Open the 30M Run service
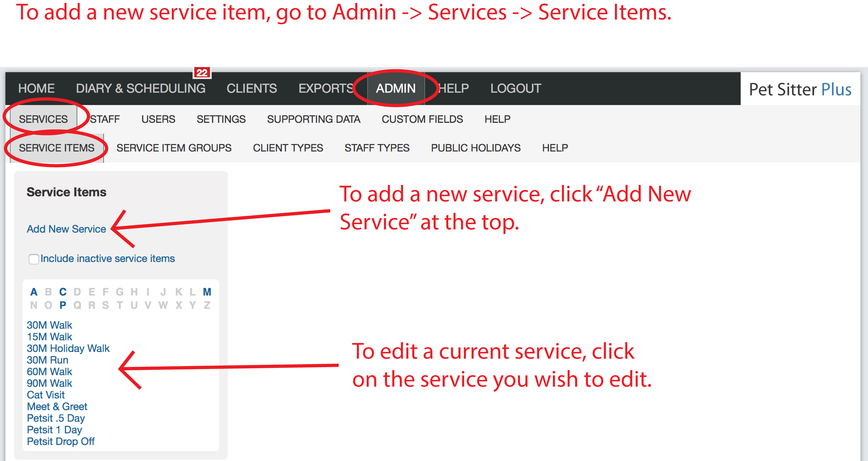The image size is (868, 461). (x=48, y=360)
